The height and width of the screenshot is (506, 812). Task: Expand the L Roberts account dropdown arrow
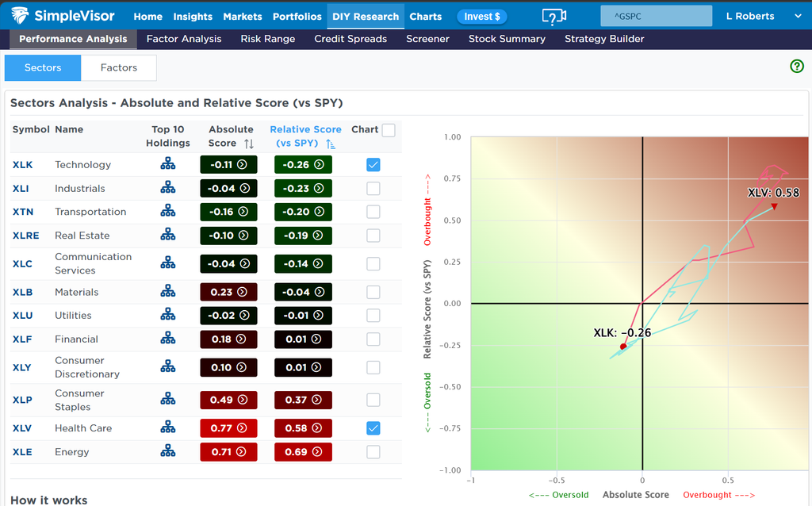798,16
